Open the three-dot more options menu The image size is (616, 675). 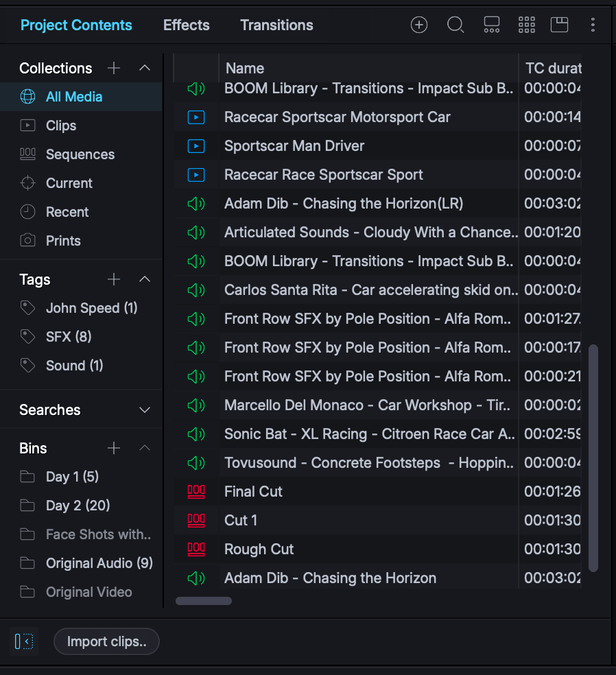click(x=593, y=25)
